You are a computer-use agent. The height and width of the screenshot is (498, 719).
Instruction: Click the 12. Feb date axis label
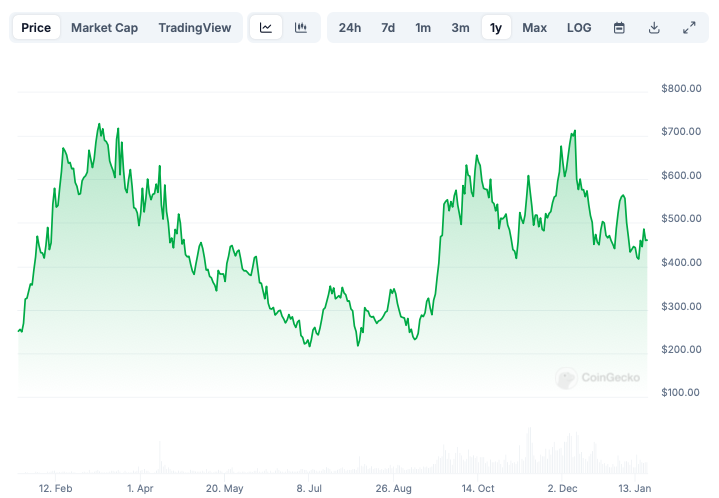coord(56,488)
